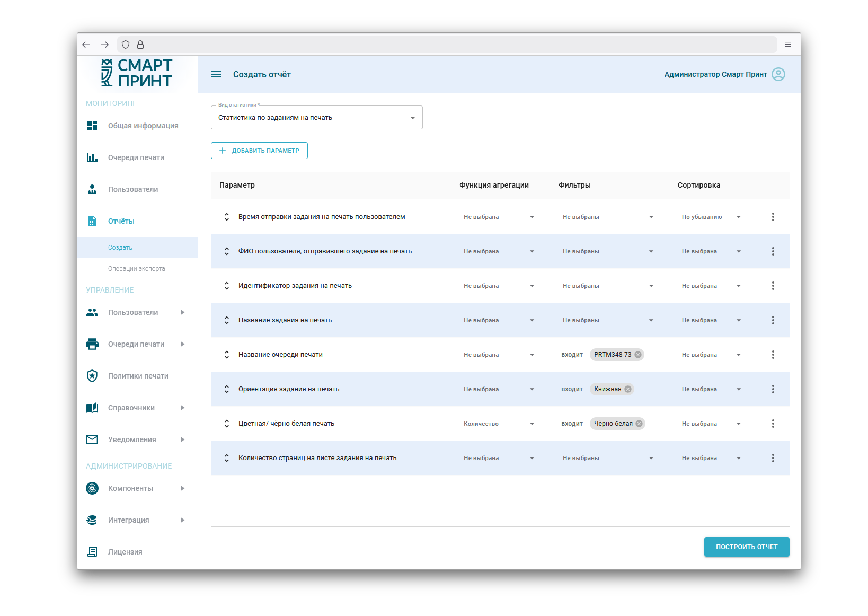Click reorder handle for Цветная/чёрно-белая печать row
Viewport: 868px width, 616px height.
(x=227, y=424)
